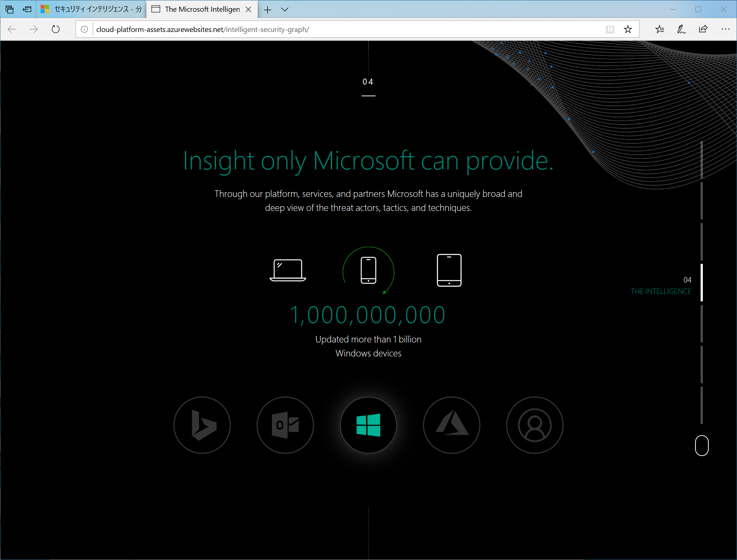Share this page
The image size is (737, 560).
click(703, 29)
